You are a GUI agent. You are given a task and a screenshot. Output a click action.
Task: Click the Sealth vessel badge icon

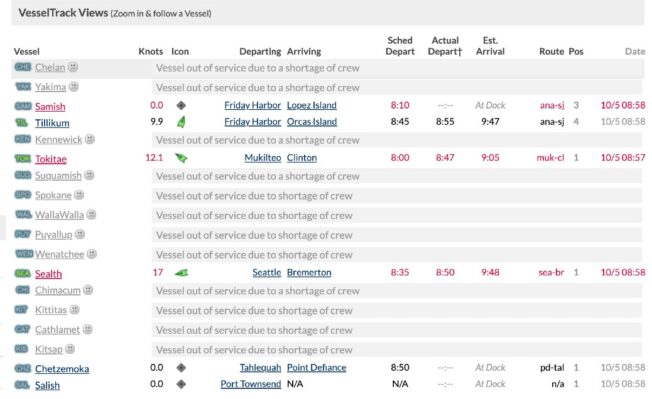coord(23,273)
